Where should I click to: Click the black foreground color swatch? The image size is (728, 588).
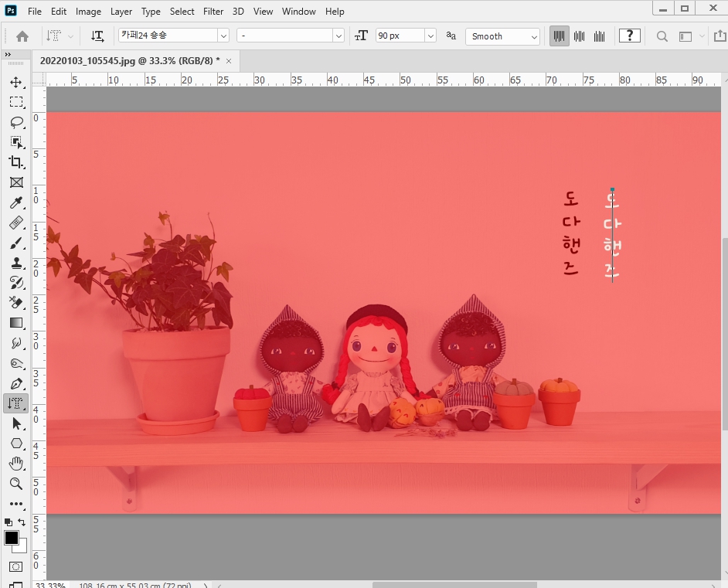coord(11,538)
